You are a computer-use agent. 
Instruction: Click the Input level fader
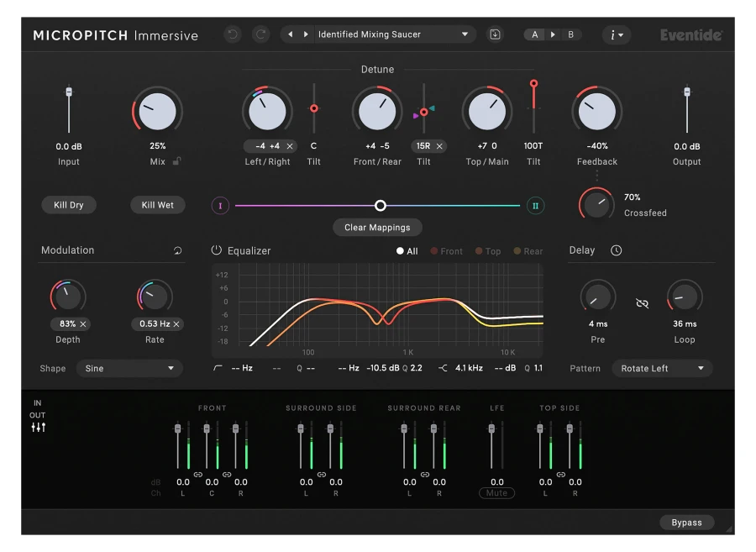69,92
